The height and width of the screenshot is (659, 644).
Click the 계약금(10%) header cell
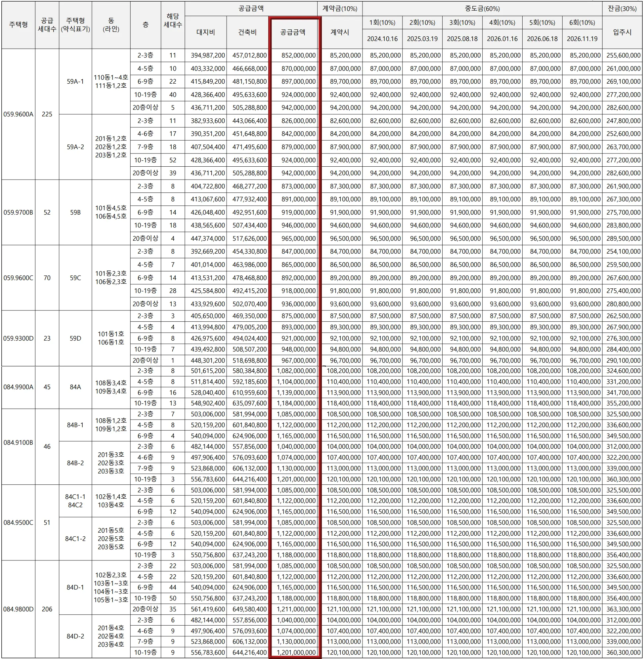pyautogui.click(x=340, y=9)
